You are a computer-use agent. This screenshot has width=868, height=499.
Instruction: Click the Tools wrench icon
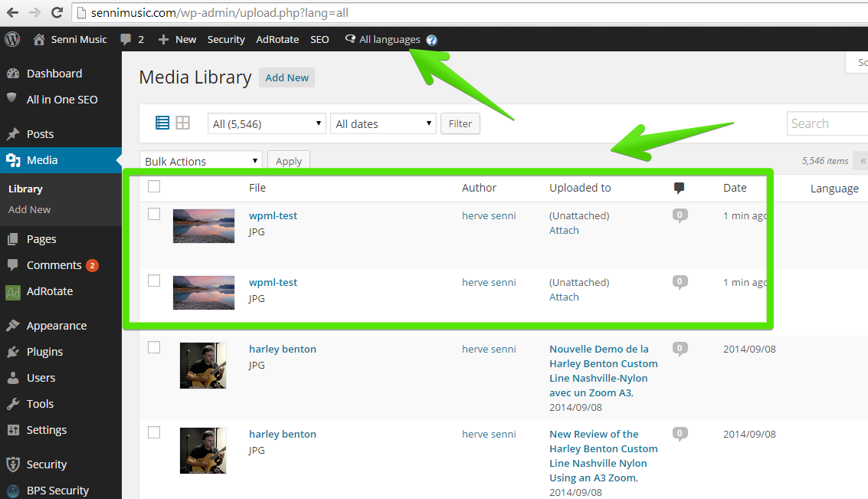point(13,404)
